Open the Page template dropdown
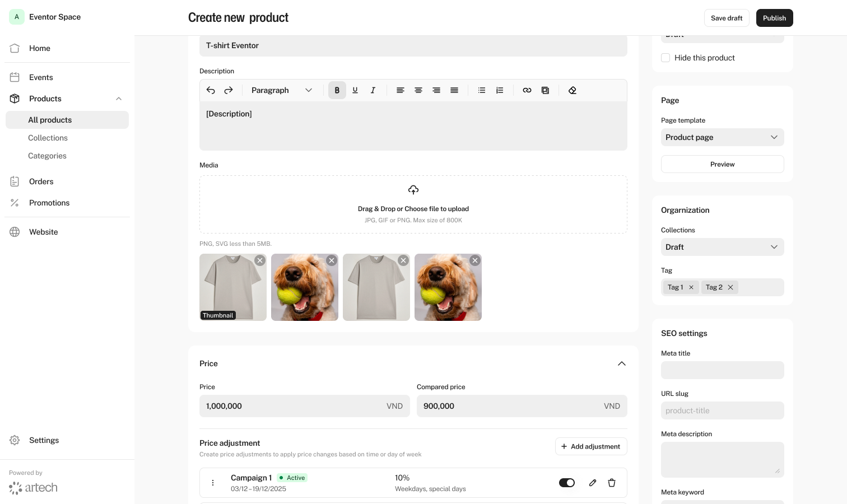This screenshot has height=504, width=847. point(722,137)
